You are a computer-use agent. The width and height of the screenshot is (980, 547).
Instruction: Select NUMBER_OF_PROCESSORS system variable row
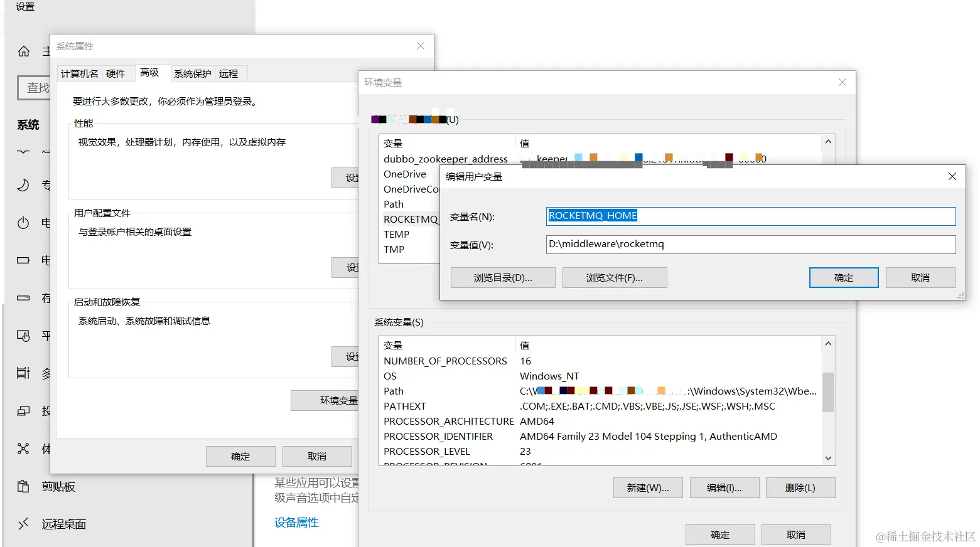(601, 361)
